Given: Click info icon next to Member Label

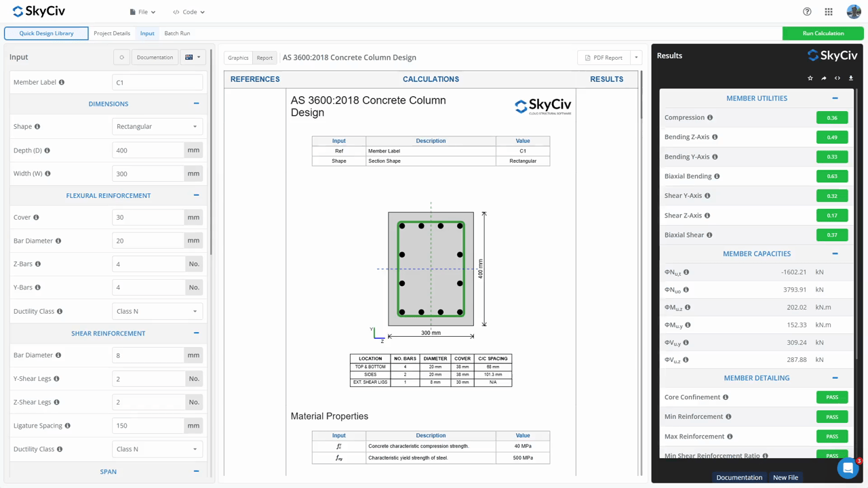Looking at the screenshot, I should (62, 83).
